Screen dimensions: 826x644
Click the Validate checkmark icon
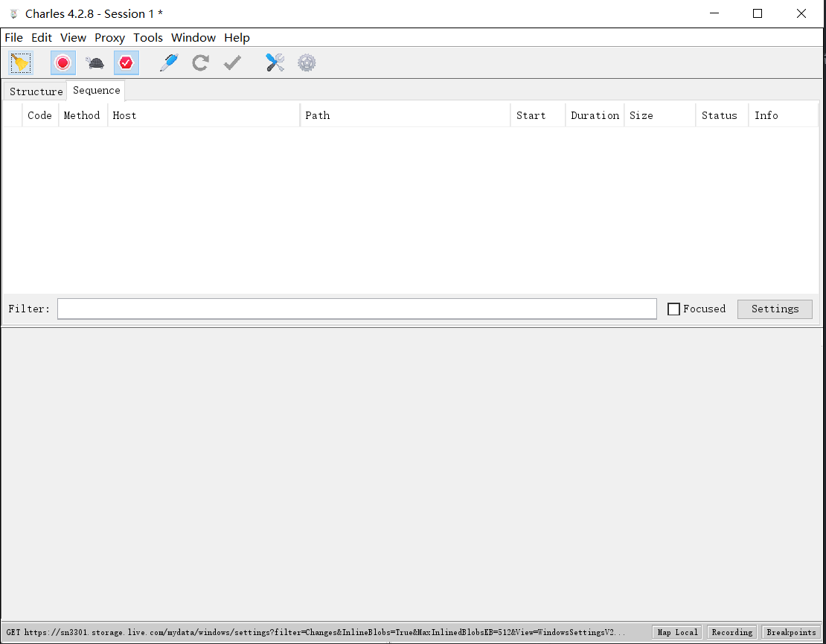click(232, 63)
